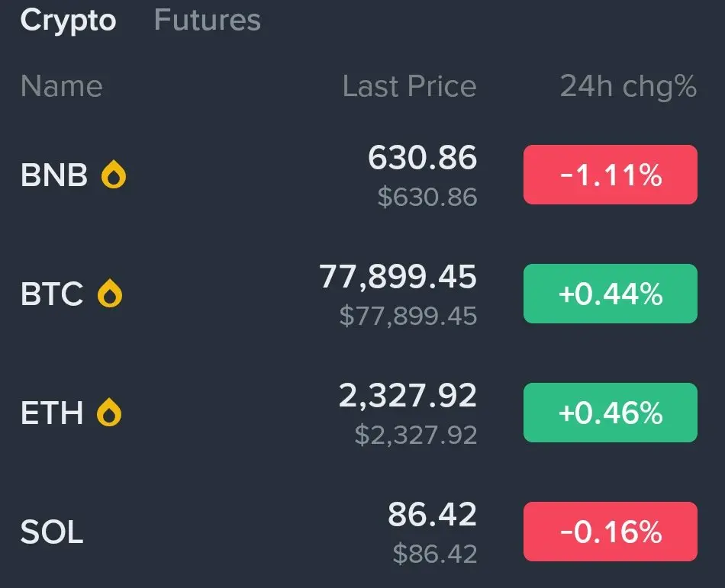The width and height of the screenshot is (725, 588).
Task: Click SOL's red -0.16% change badge
Action: 610,532
